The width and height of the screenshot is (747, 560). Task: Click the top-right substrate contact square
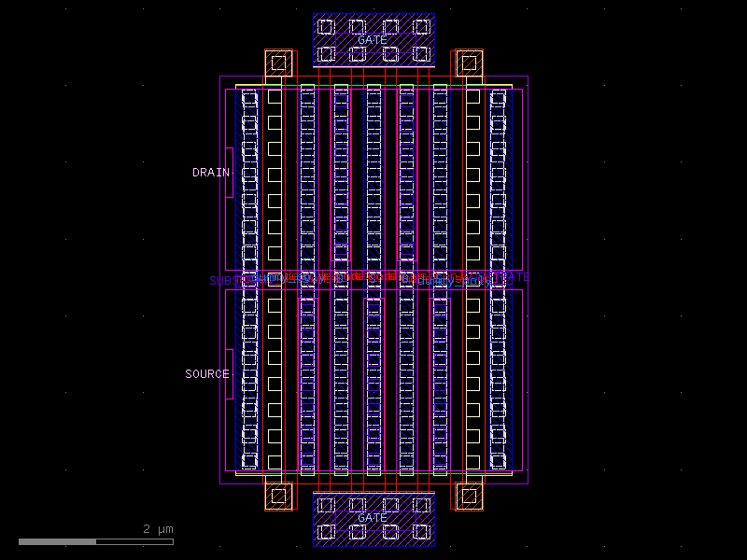tap(467, 63)
